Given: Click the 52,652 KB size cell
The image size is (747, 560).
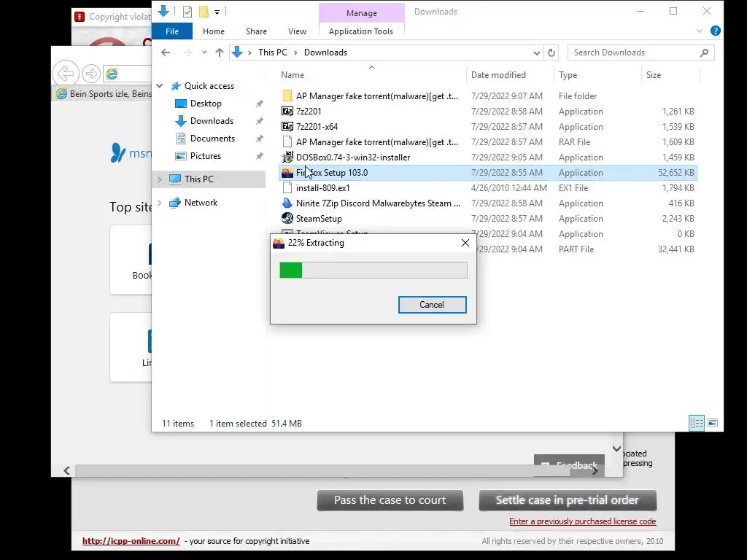Looking at the screenshot, I should [x=676, y=173].
